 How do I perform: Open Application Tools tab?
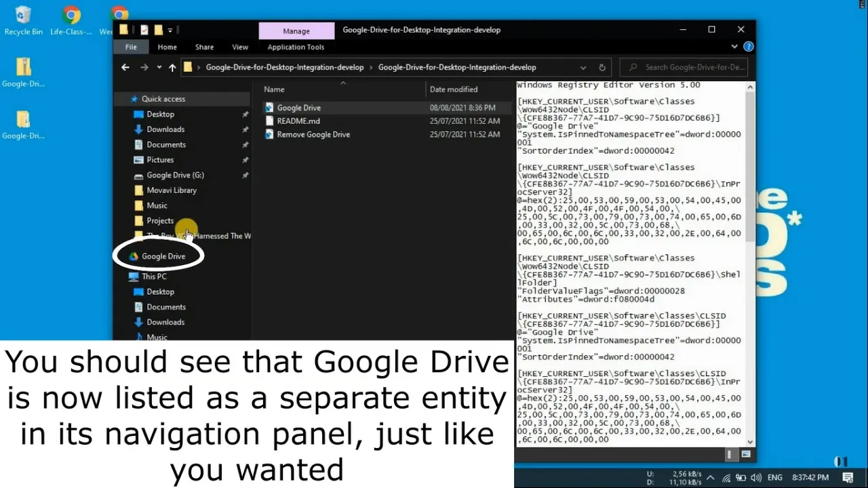click(296, 47)
